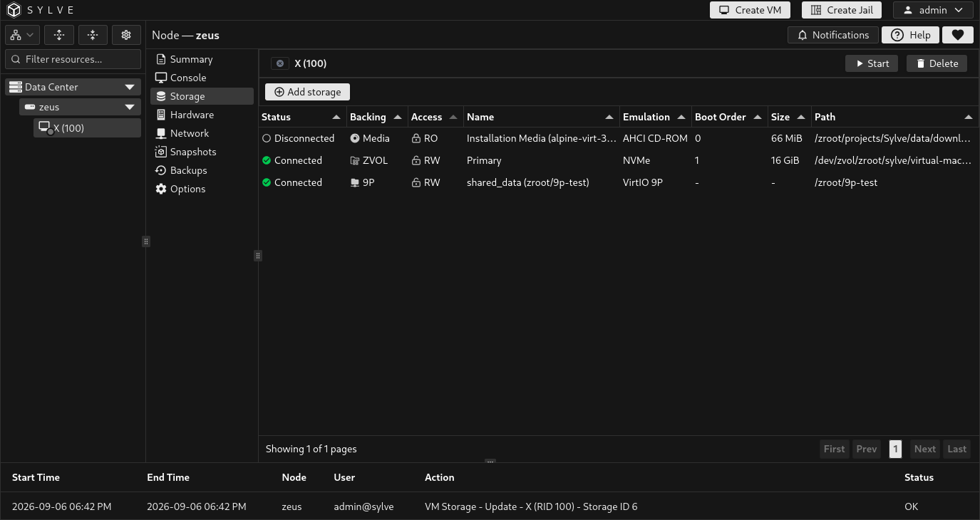Image resolution: width=980 pixels, height=520 pixels.
Task: Click the expand all tree icon
Action: coord(59,35)
